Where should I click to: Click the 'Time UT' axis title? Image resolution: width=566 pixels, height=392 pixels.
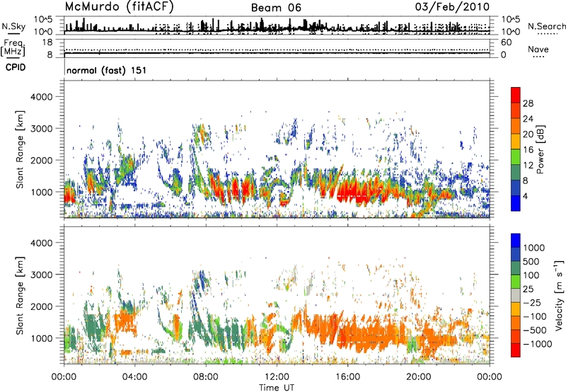point(277,388)
